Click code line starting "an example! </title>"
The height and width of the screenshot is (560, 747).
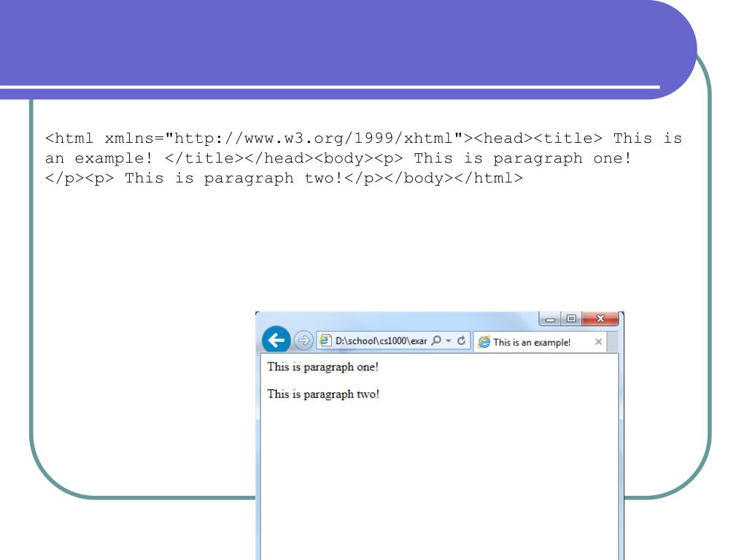point(338,158)
